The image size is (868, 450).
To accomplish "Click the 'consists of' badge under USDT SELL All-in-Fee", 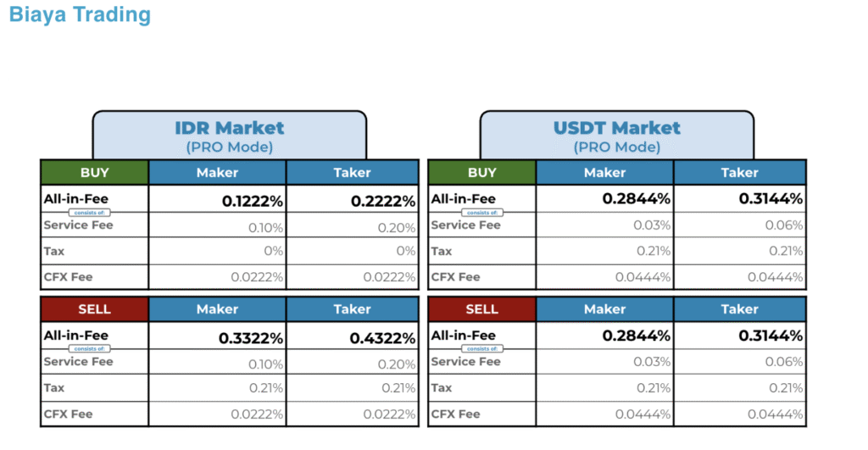I will point(481,348).
